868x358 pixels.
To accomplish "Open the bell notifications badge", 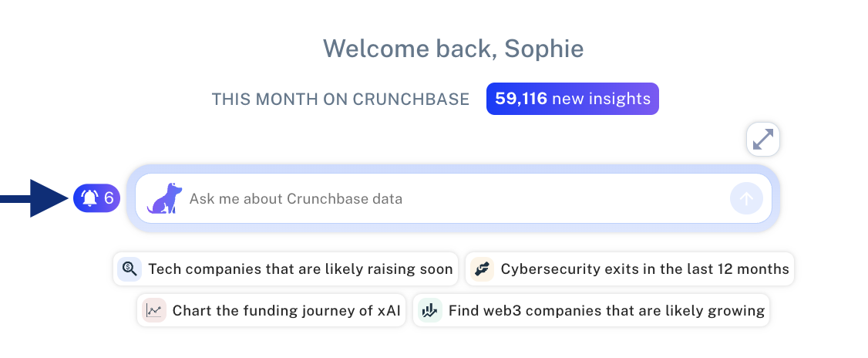I will [x=97, y=198].
